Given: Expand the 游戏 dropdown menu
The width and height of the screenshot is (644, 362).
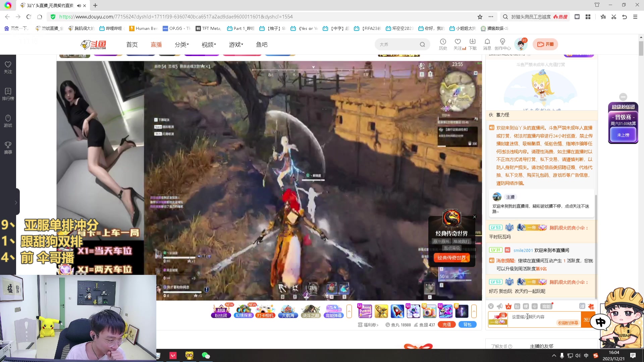Looking at the screenshot, I should [x=236, y=45].
